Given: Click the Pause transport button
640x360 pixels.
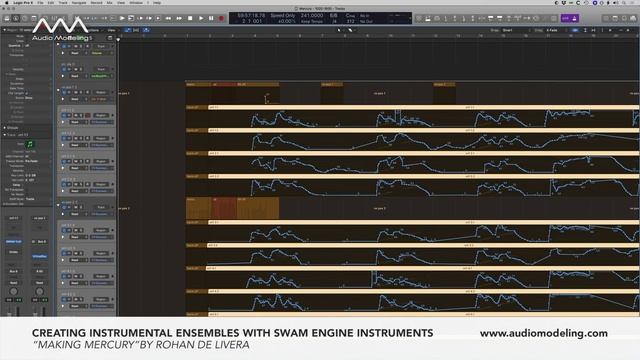Looking at the screenshot, I should coord(211,18).
